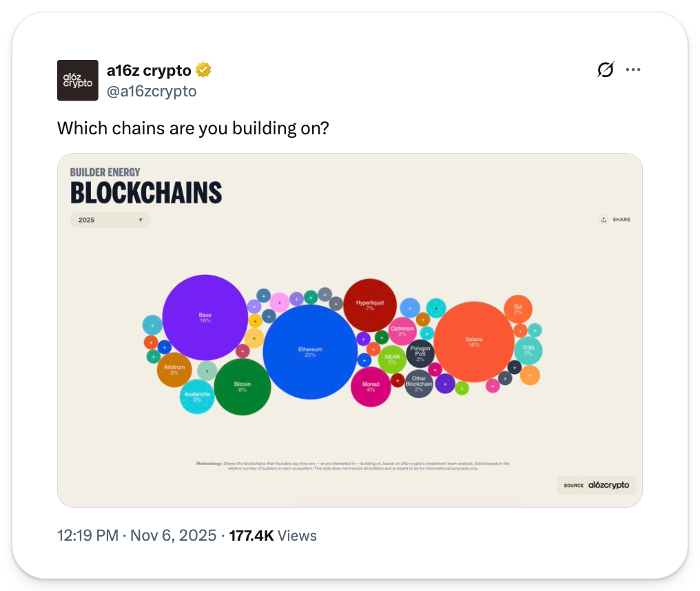Click the a16z crypto profile avatar

point(77,80)
